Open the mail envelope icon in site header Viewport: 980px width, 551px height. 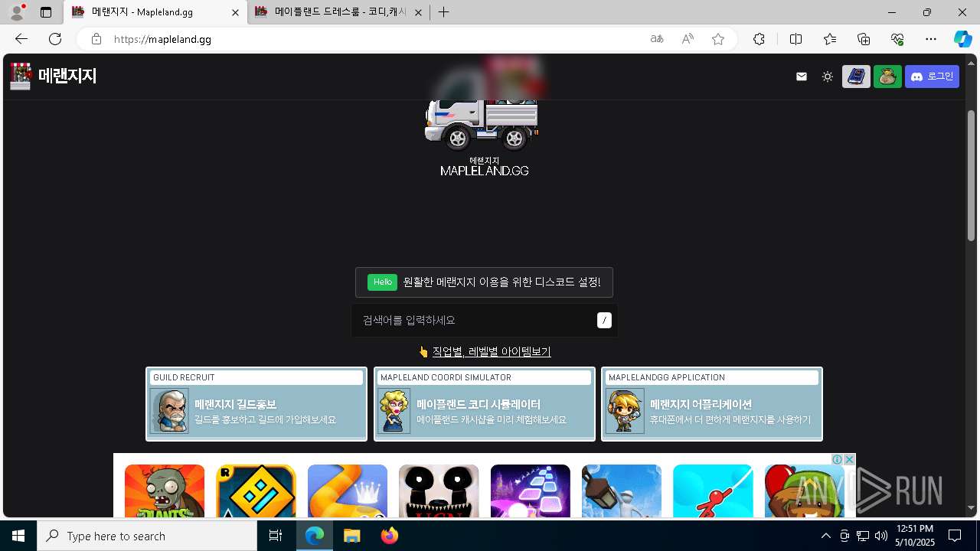point(802,77)
